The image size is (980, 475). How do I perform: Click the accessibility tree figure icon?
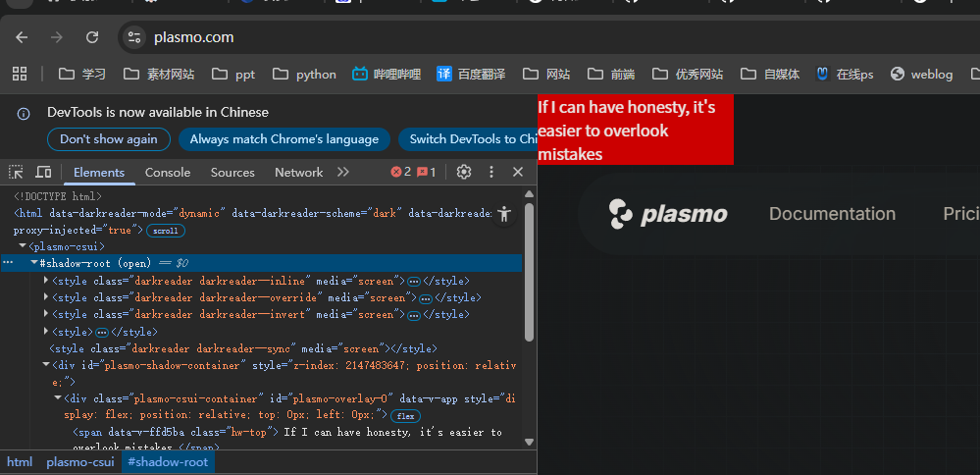[504, 213]
